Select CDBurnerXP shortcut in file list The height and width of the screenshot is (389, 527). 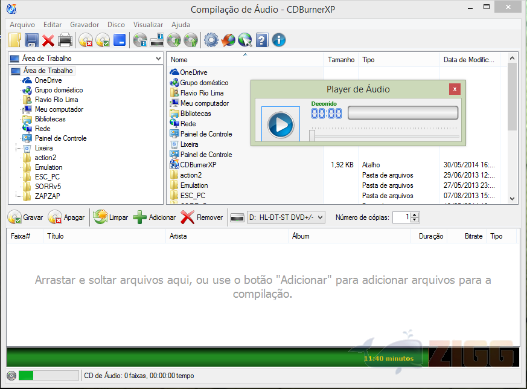(198, 165)
